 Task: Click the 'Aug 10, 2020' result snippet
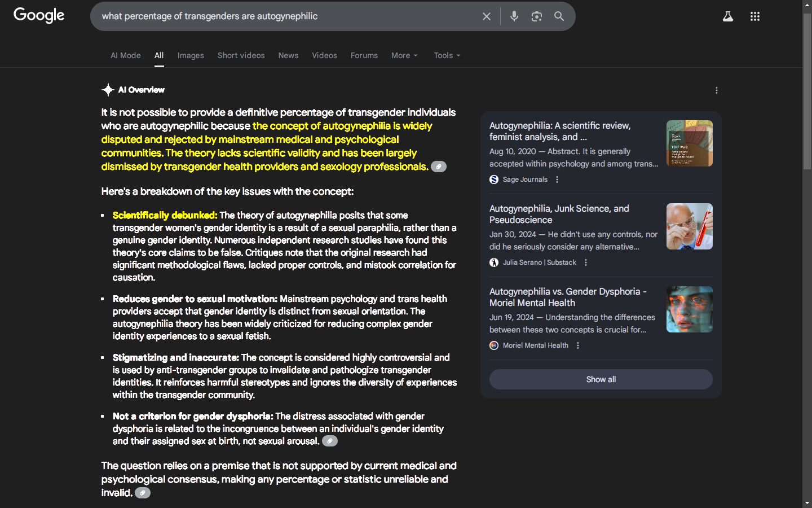click(x=574, y=157)
